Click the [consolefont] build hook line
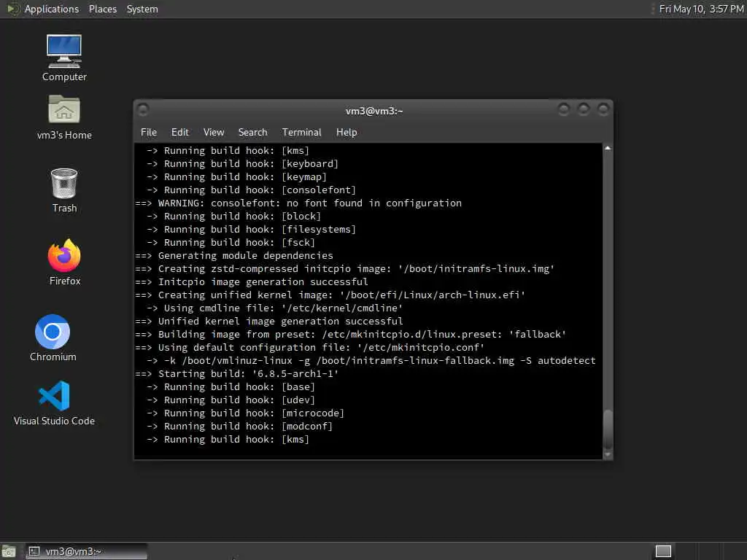Viewport: 747px width, 560px height. click(252, 190)
